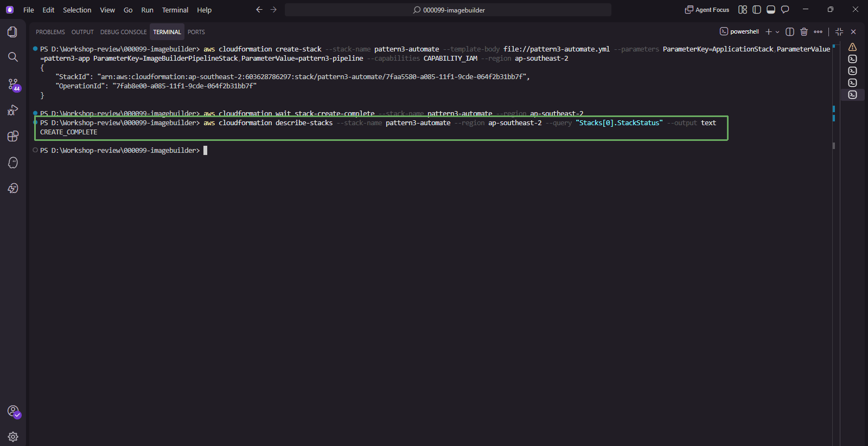Open the Extensions view

click(12, 137)
